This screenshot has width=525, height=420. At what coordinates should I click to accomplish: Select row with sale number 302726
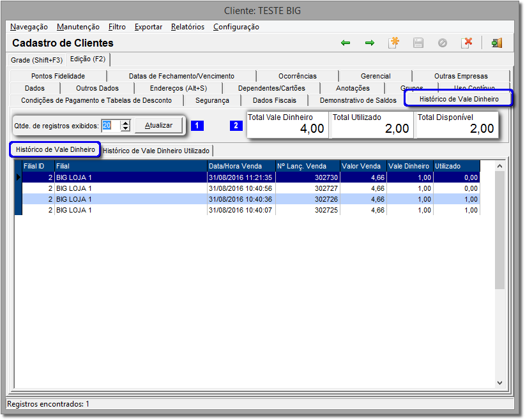pyautogui.click(x=251, y=199)
